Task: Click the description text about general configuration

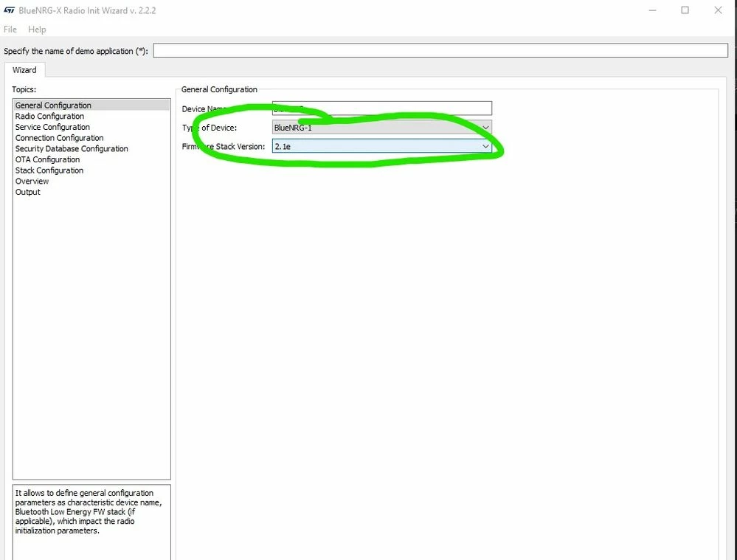Action: click(89, 511)
